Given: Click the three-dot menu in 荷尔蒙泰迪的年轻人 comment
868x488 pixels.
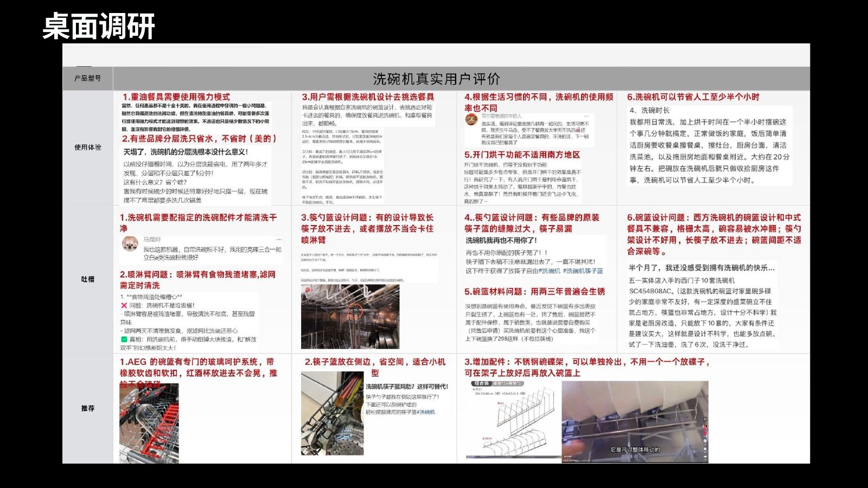Looking at the screenshot, I should [586, 116].
